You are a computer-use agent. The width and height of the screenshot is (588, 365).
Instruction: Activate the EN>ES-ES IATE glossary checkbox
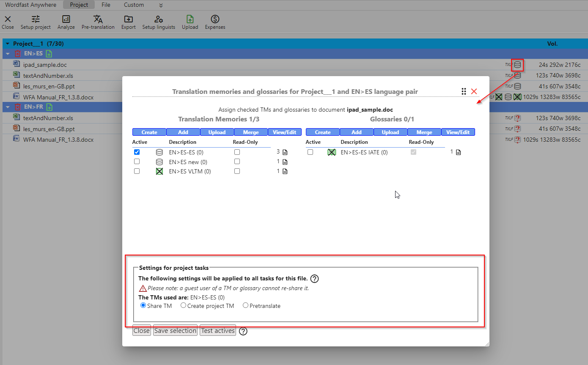point(310,152)
